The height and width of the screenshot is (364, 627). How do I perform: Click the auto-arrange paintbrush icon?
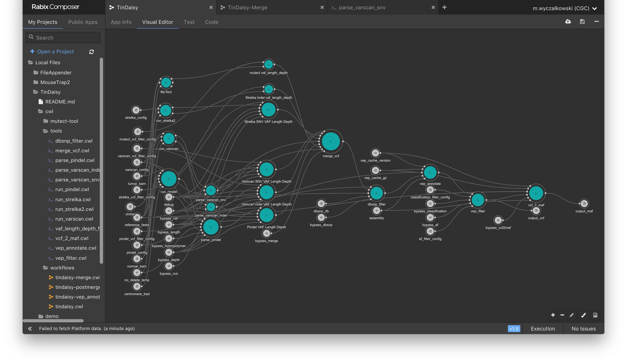pos(583,315)
